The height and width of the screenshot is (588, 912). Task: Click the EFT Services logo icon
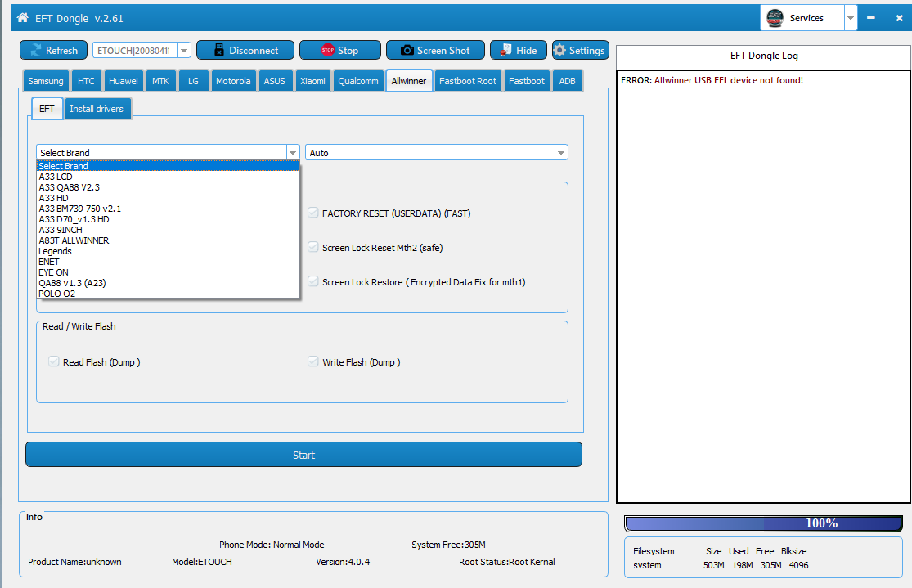(x=775, y=18)
